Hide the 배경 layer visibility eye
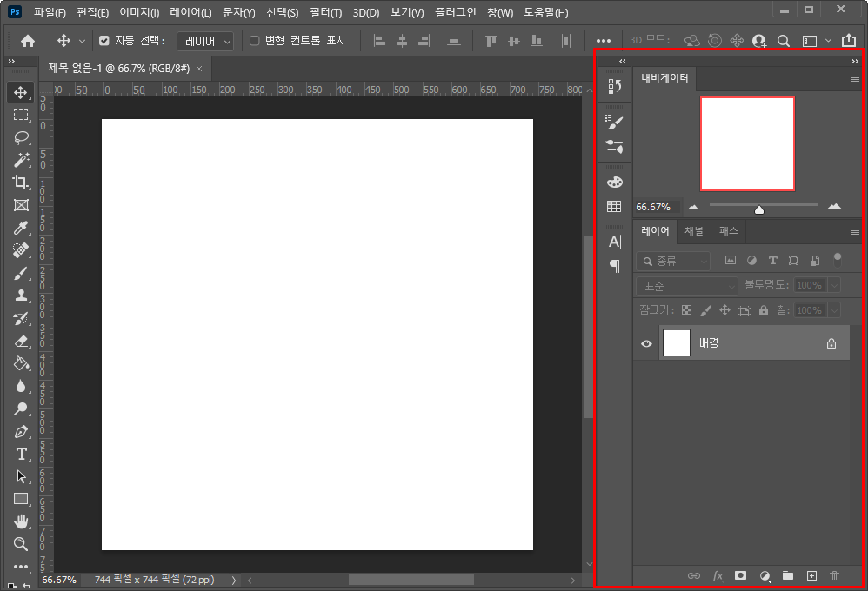The width and height of the screenshot is (868, 591). coord(646,343)
